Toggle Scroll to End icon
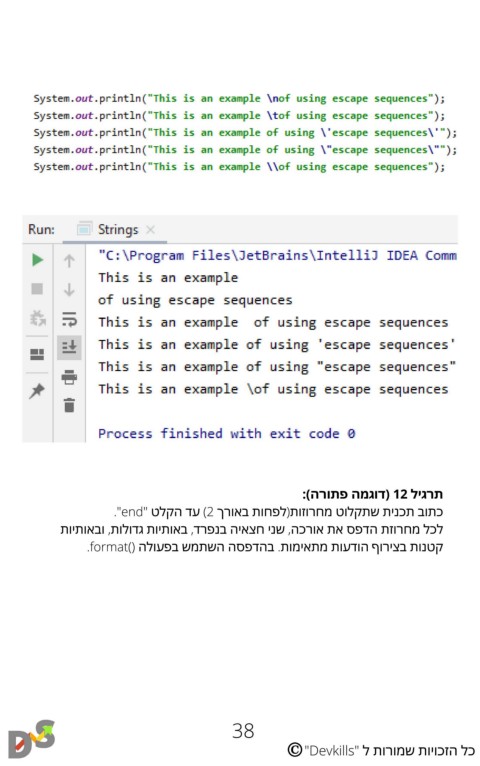The image size is (480, 766). pos(69,347)
